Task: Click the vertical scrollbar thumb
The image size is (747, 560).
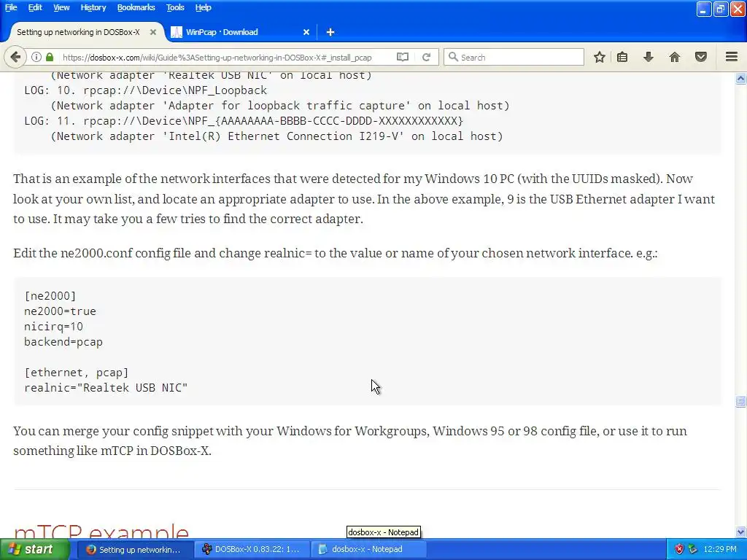Action: click(741, 402)
